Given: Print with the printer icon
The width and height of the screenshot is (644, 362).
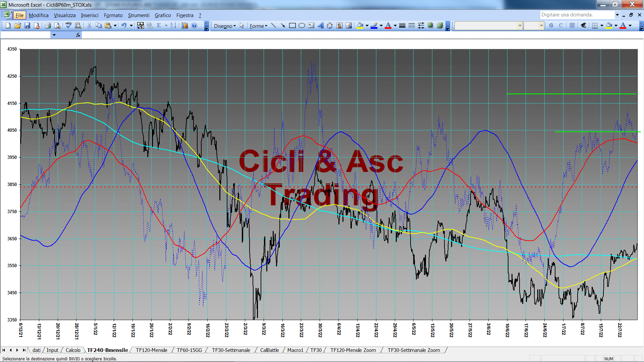Looking at the screenshot, I should coord(48,25).
